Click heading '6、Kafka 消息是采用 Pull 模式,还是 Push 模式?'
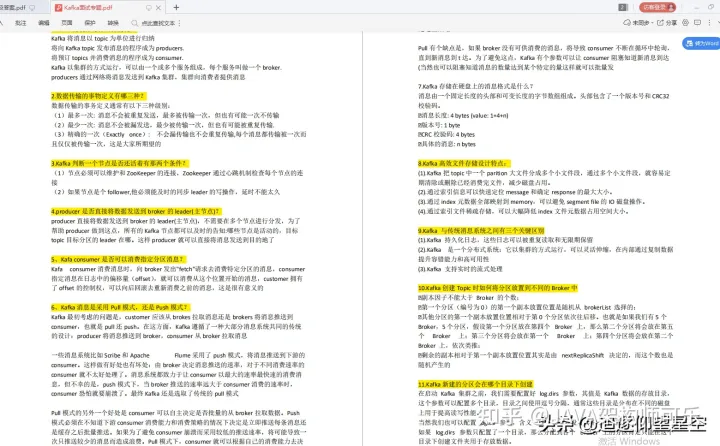Image resolution: width=720 pixels, height=446 pixels. (x=121, y=307)
